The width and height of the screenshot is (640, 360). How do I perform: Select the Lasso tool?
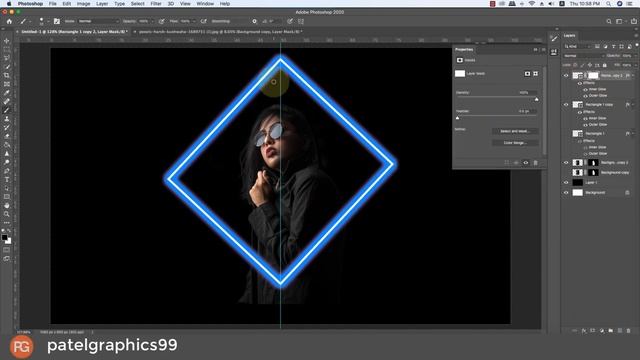click(7, 58)
